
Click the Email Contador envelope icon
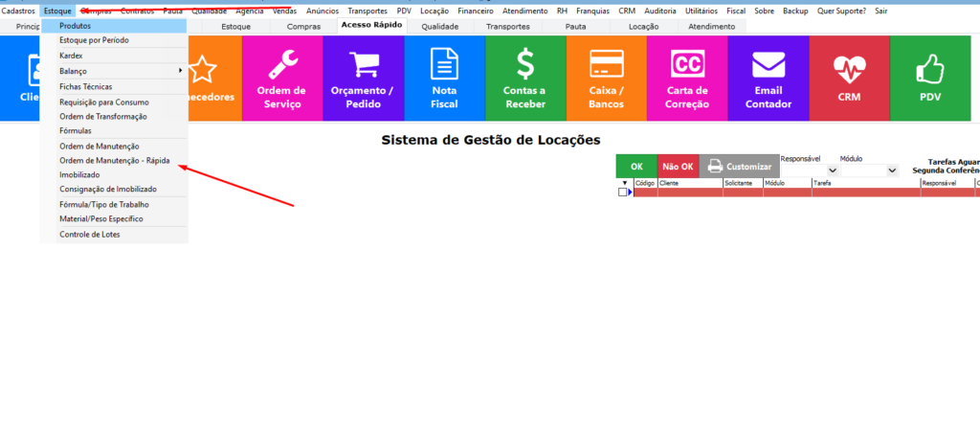[768, 64]
